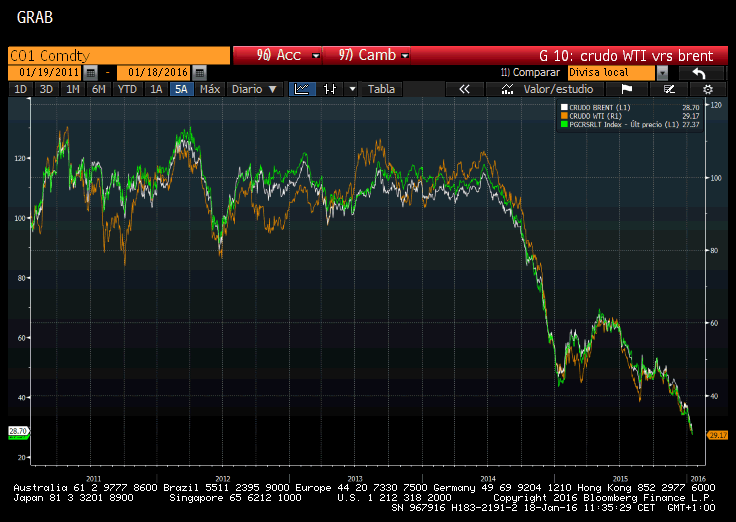736x522 pixels.
Task: Click the edit chart pencil icon
Action: pos(668,89)
